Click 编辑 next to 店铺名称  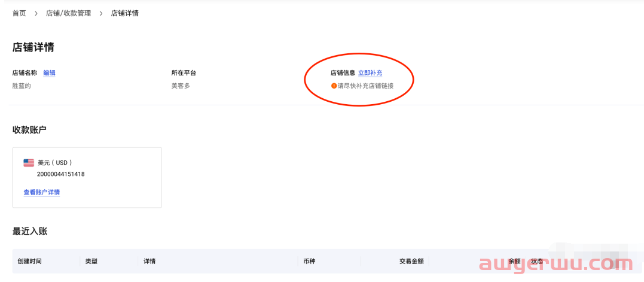pyautogui.click(x=49, y=73)
